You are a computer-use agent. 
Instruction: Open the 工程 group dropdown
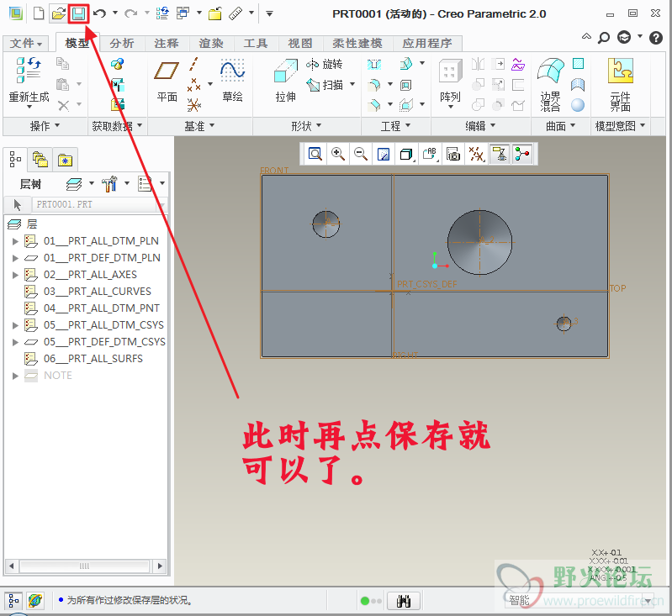coord(395,126)
